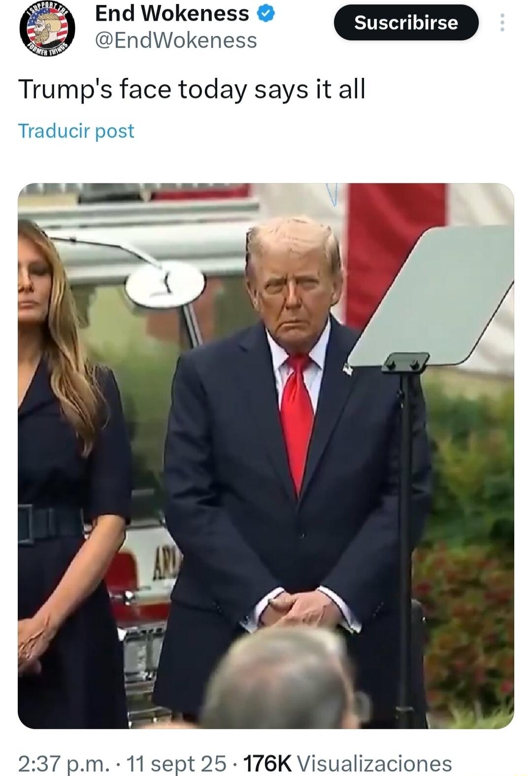Click the 11 sept 25 date
This screenshot has height=776, width=532.
click(x=176, y=763)
